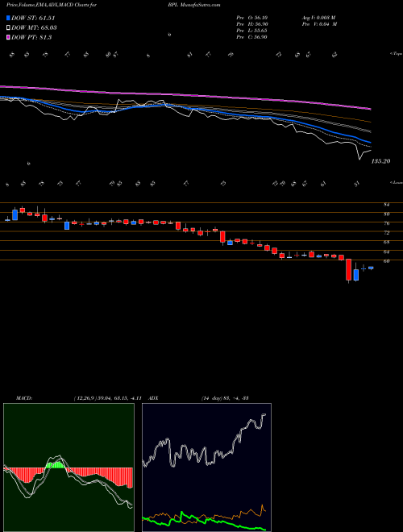Click the 'Pre C: 56.90' value

[x=252, y=37]
